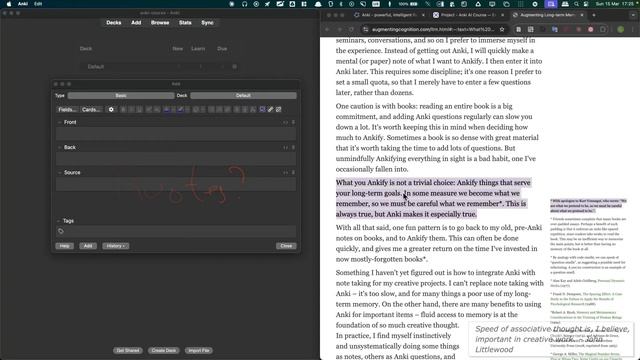Toggle underline formatting in Anki editor toolbar
The width and height of the screenshot is (640, 360).
140,109
